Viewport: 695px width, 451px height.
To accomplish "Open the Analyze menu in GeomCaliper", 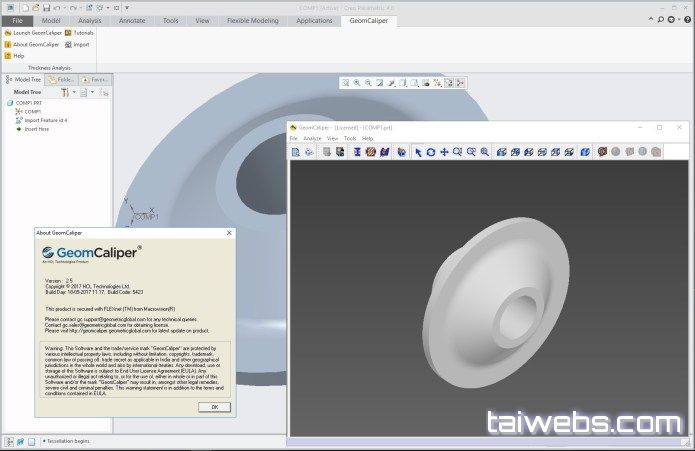I will click(312, 138).
